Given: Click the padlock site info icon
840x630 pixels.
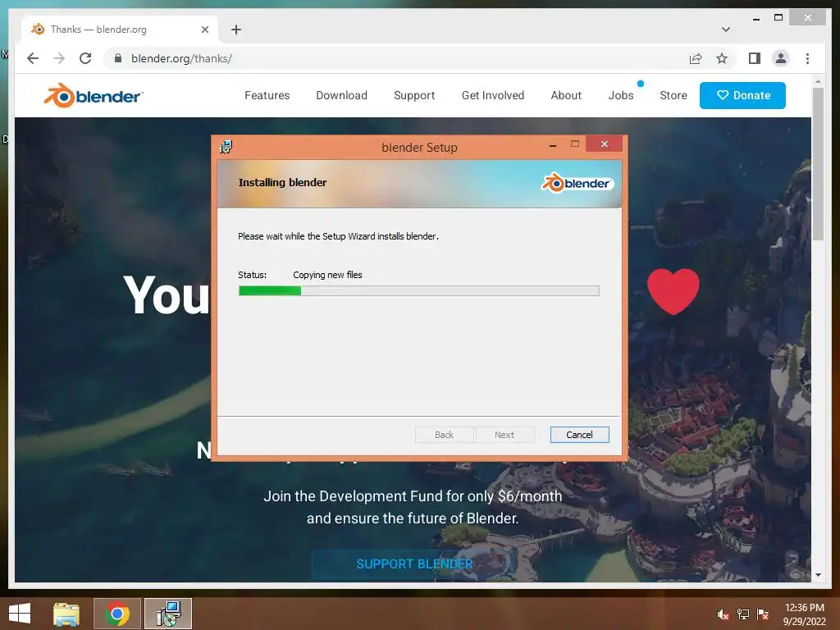Looking at the screenshot, I should (x=118, y=58).
